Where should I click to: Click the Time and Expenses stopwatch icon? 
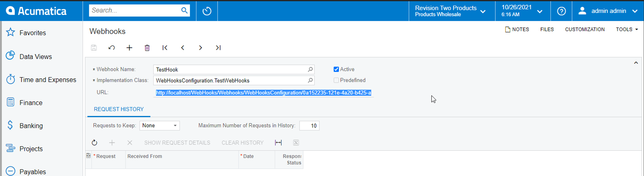tap(11, 79)
